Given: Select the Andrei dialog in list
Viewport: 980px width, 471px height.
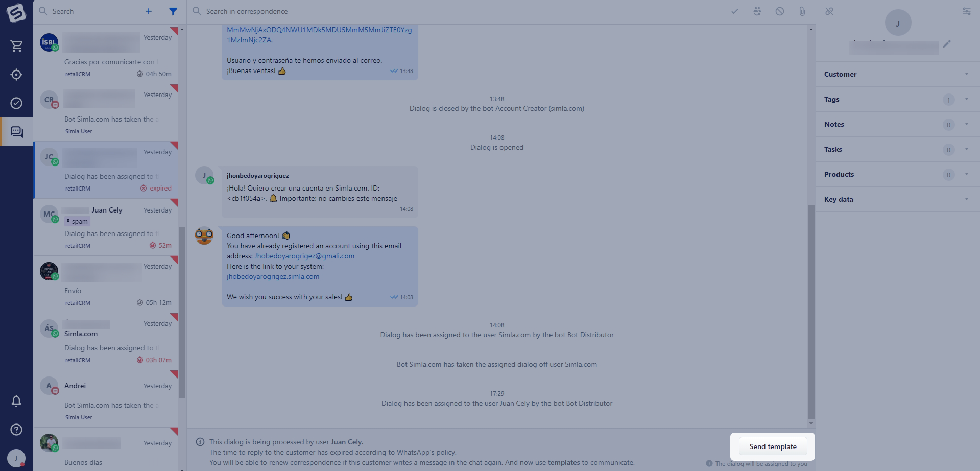Looking at the screenshot, I should (106, 399).
